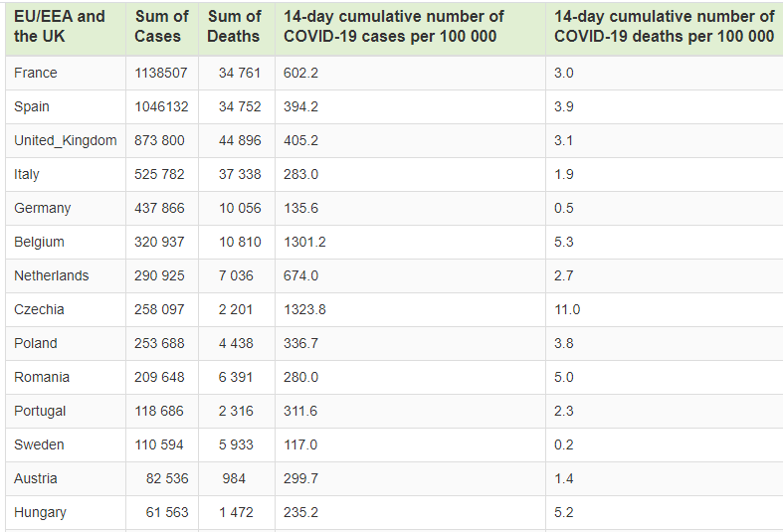Click Hungary's death count 1 472
Image resolution: width=783 pixels, height=532 pixels.
[x=236, y=512]
